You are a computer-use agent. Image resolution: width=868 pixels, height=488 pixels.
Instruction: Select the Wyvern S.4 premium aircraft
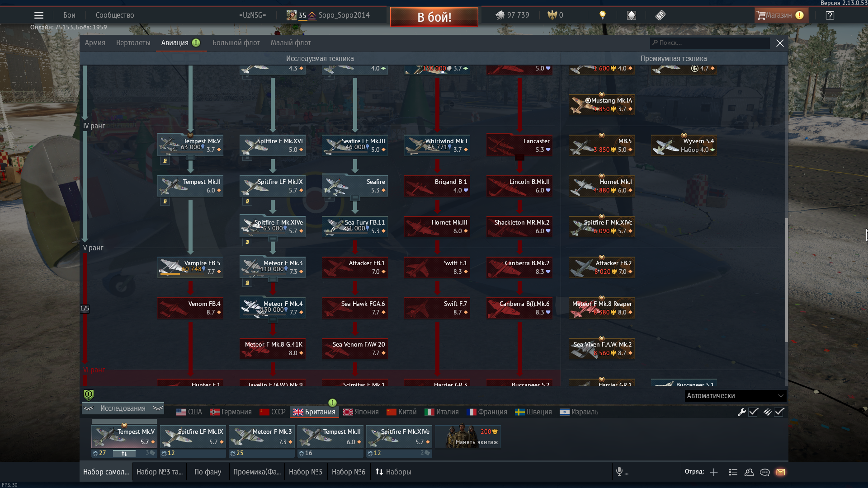point(684,145)
